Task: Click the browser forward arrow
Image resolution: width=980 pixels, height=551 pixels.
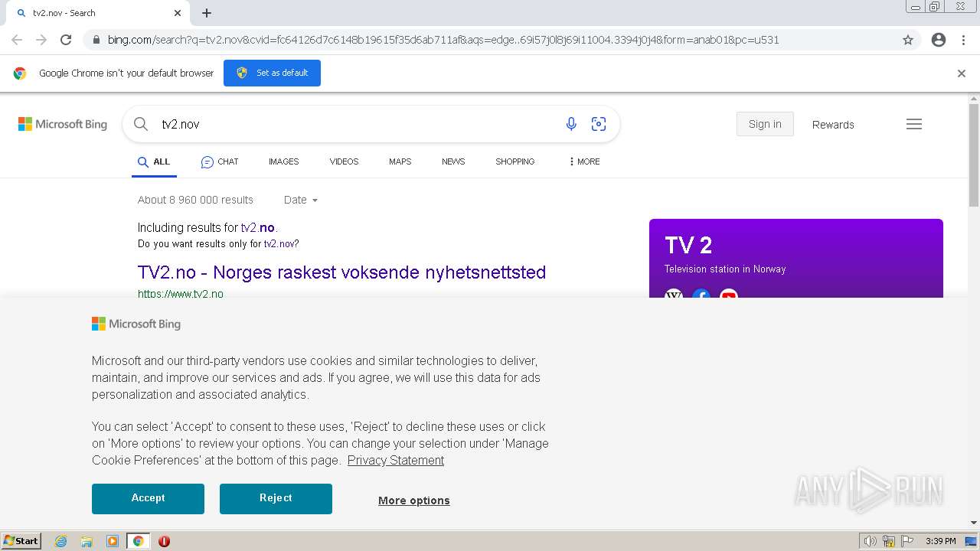Action: [41, 40]
